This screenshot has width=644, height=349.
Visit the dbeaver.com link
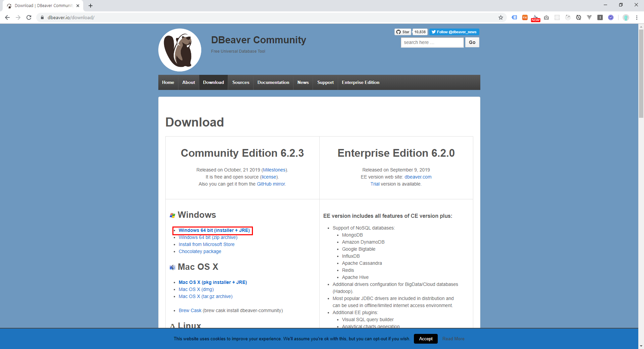click(418, 177)
